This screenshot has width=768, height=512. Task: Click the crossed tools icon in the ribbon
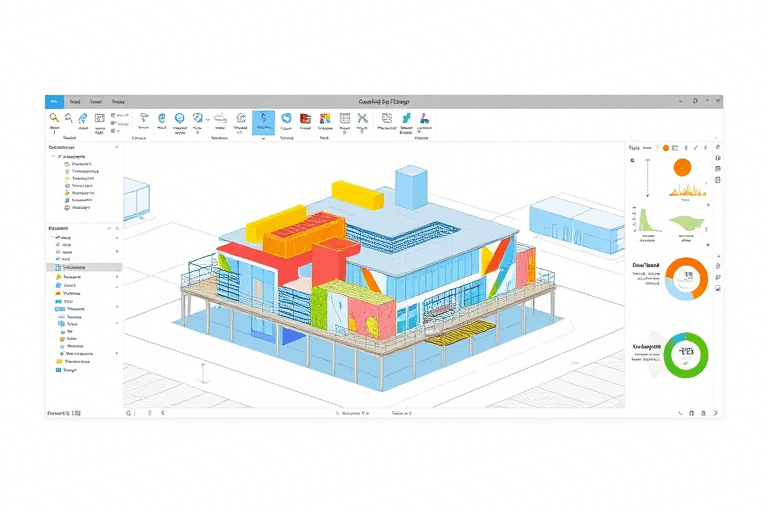tap(361, 118)
